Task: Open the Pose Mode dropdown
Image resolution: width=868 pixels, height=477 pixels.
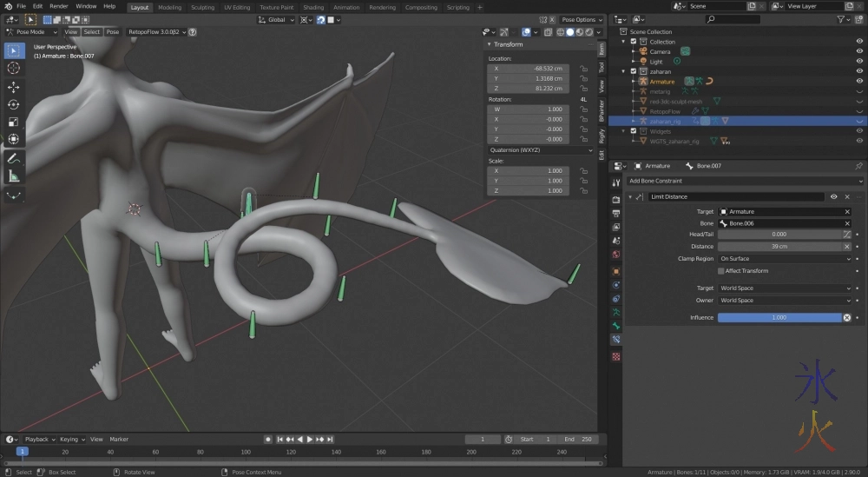Action: tap(33, 32)
